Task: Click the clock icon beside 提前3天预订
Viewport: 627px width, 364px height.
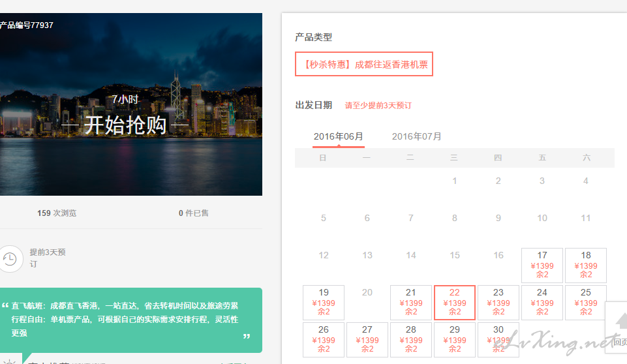Action: [10, 259]
